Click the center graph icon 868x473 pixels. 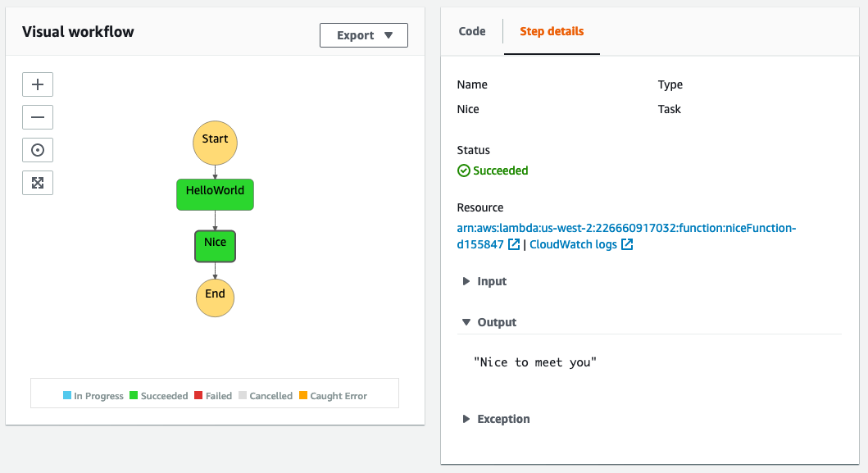pyautogui.click(x=37, y=149)
